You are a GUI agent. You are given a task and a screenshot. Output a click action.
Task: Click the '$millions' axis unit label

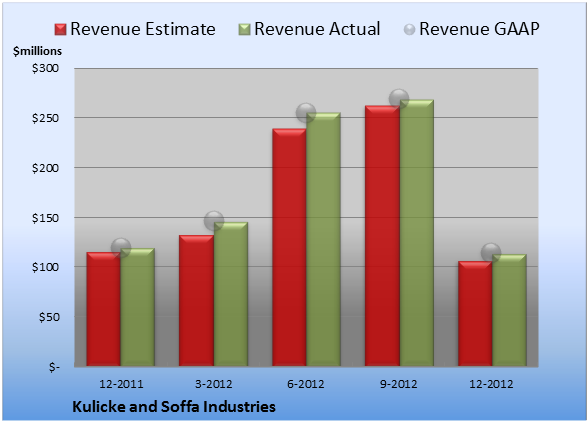(x=38, y=51)
